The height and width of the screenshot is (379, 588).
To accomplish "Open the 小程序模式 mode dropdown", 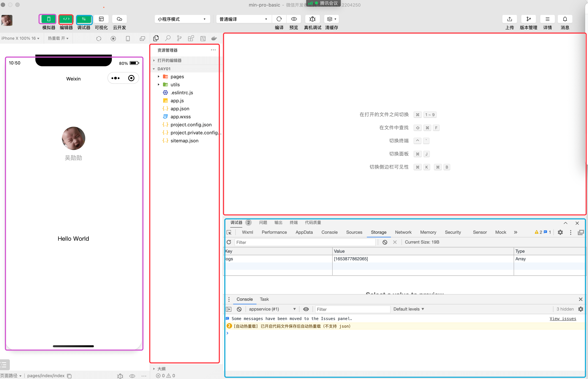I will click(182, 19).
